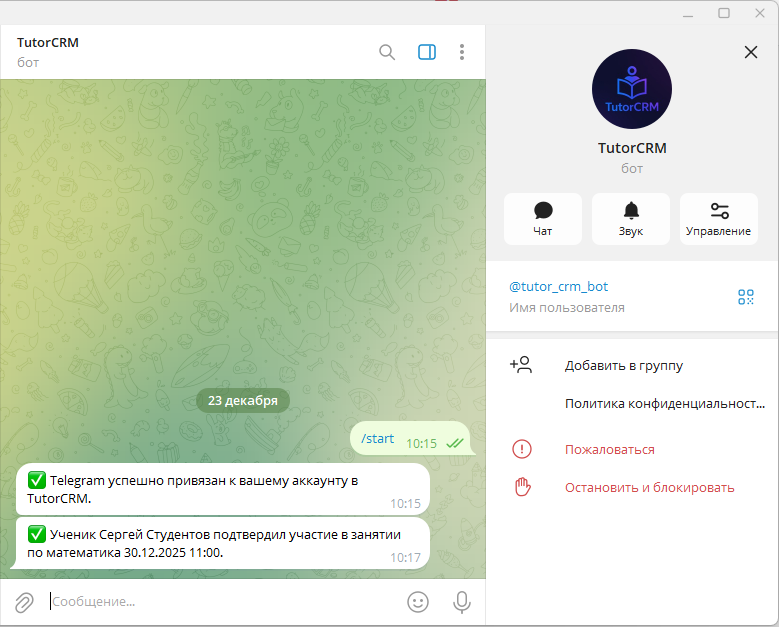The image size is (779, 627).
Task: Open search in the TutorCRM chat
Action: click(x=387, y=52)
